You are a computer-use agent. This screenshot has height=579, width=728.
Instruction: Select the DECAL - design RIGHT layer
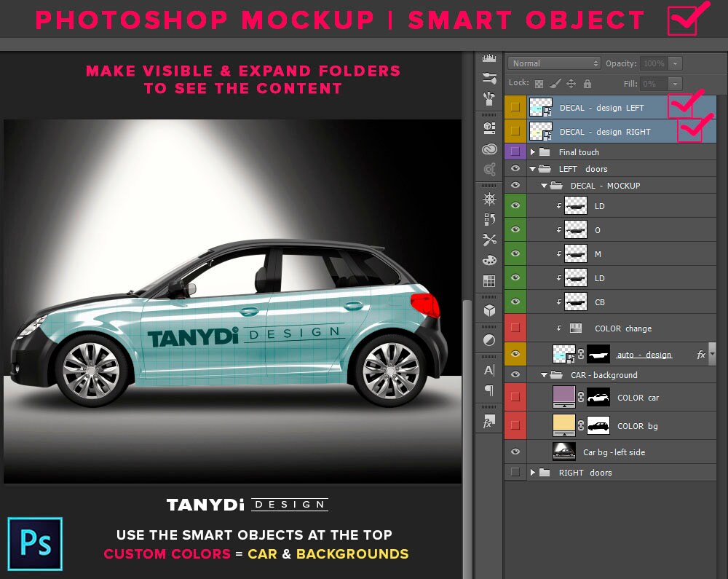tap(604, 130)
